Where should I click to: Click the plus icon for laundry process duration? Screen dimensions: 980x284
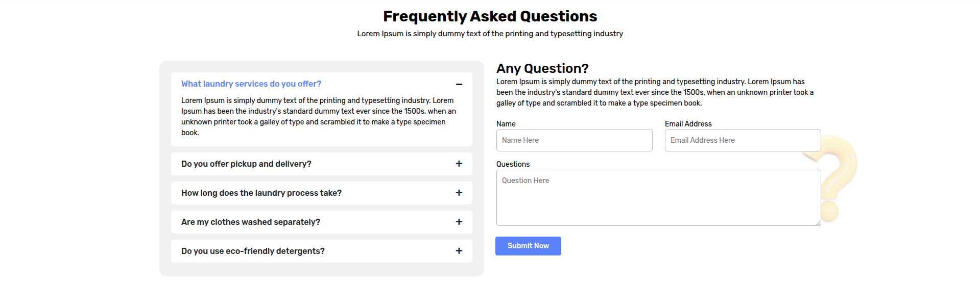459,193
